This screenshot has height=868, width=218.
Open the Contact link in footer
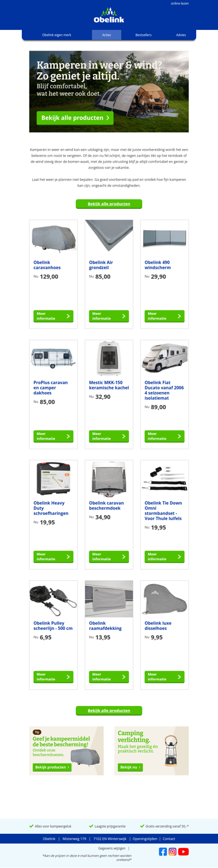169,839
